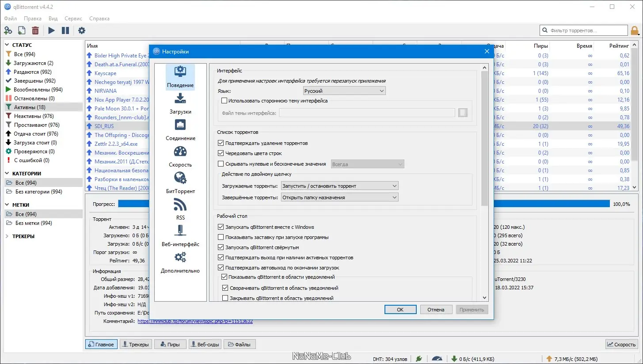Screen dimensions: 643x364
Task: Open the Дополнительно section in settings
Action: 180,262
